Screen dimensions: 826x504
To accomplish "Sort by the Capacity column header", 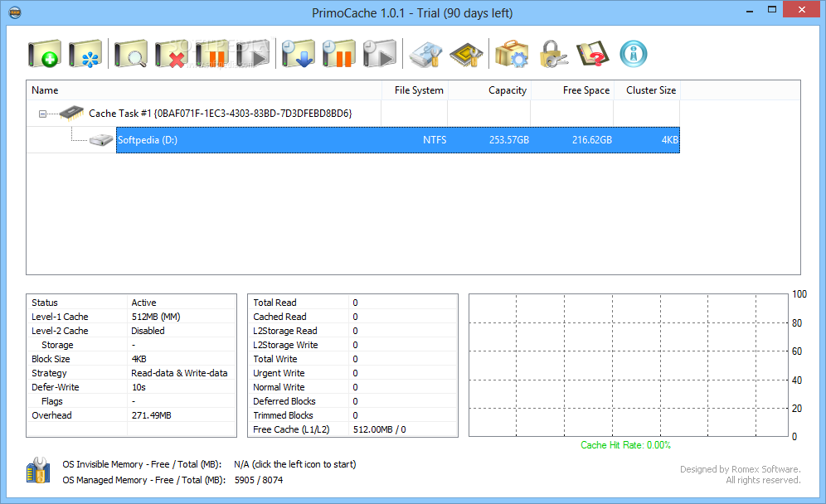I will pos(488,90).
